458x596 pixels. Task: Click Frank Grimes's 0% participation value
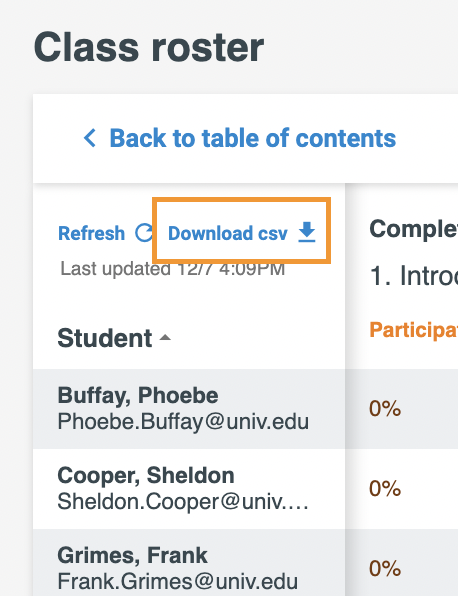[385, 568]
